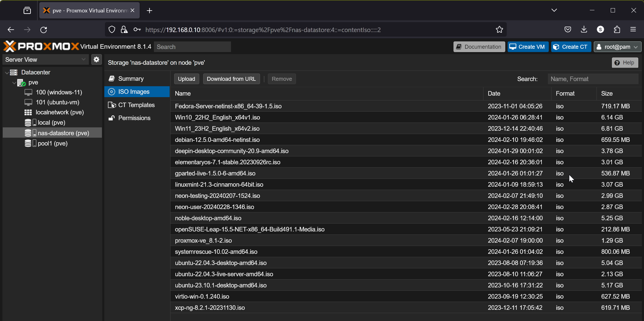Click the Summary book icon
The height and width of the screenshot is (321, 644).
pyautogui.click(x=112, y=79)
